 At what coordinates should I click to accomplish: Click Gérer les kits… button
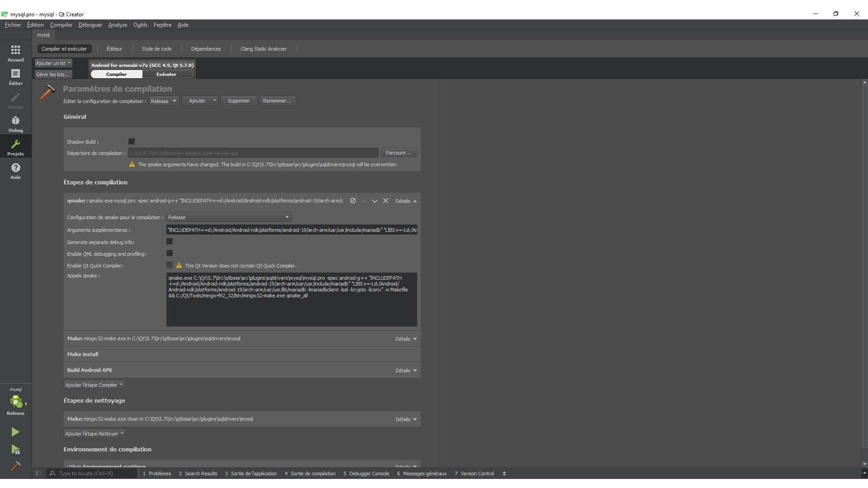tap(53, 75)
